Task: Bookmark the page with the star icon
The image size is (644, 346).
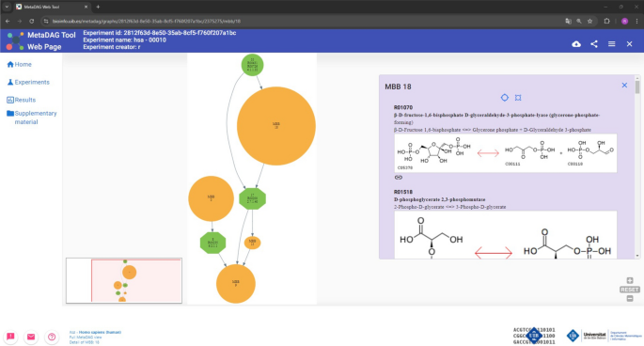Action: click(590, 21)
